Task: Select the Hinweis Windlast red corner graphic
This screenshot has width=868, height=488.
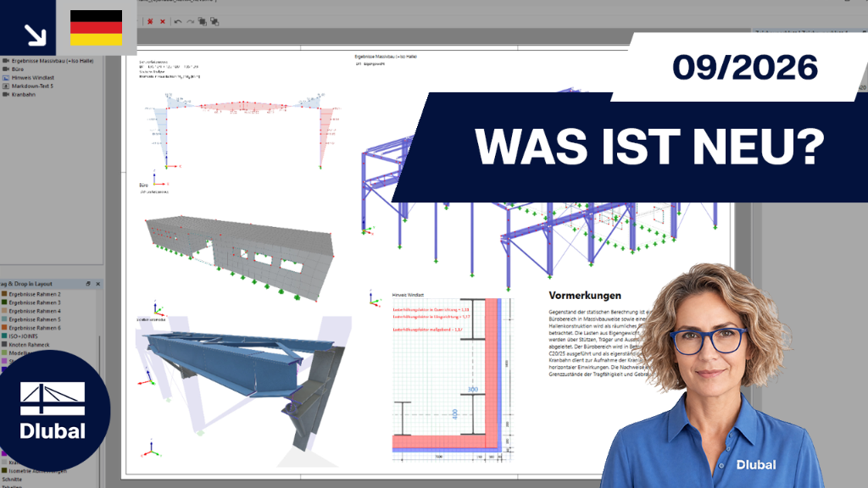Action: coord(453,379)
